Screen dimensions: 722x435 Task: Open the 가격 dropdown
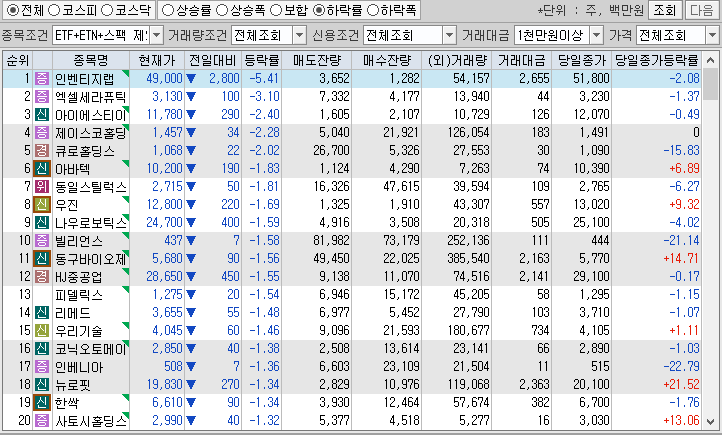pos(712,35)
